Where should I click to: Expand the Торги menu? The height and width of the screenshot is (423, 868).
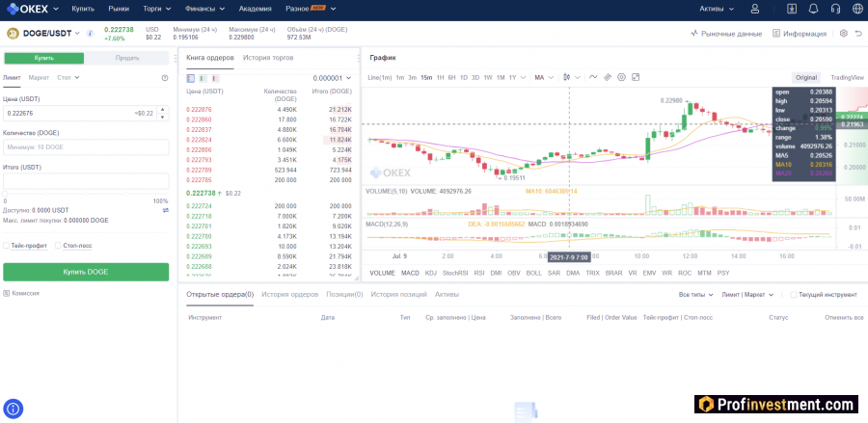point(156,9)
